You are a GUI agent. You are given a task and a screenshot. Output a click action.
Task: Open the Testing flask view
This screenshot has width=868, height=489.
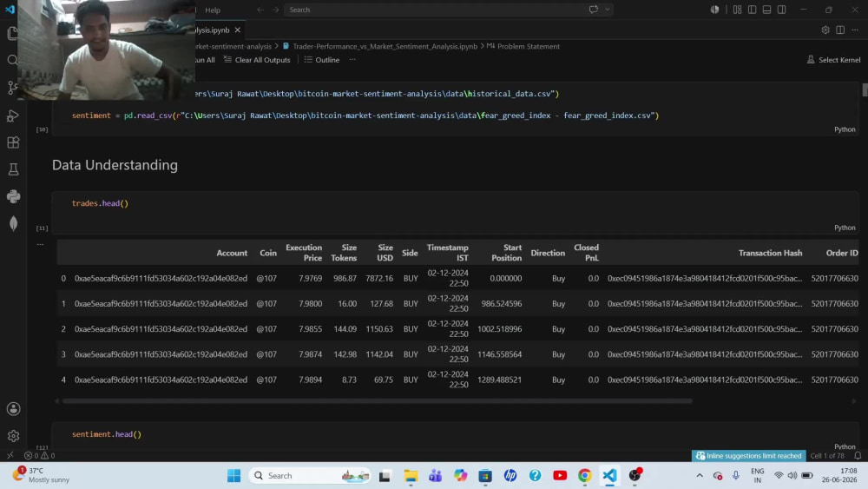point(13,169)
